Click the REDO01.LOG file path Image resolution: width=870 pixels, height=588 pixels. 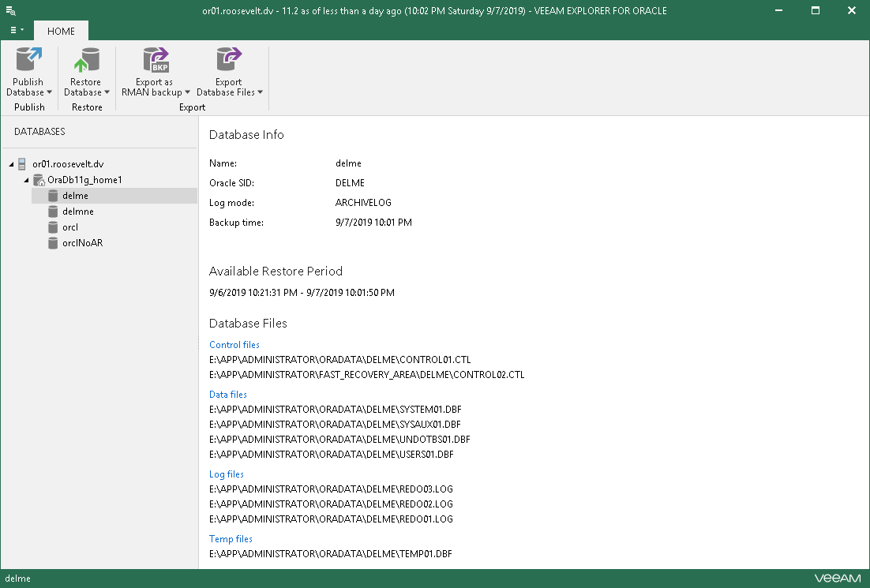332,519
